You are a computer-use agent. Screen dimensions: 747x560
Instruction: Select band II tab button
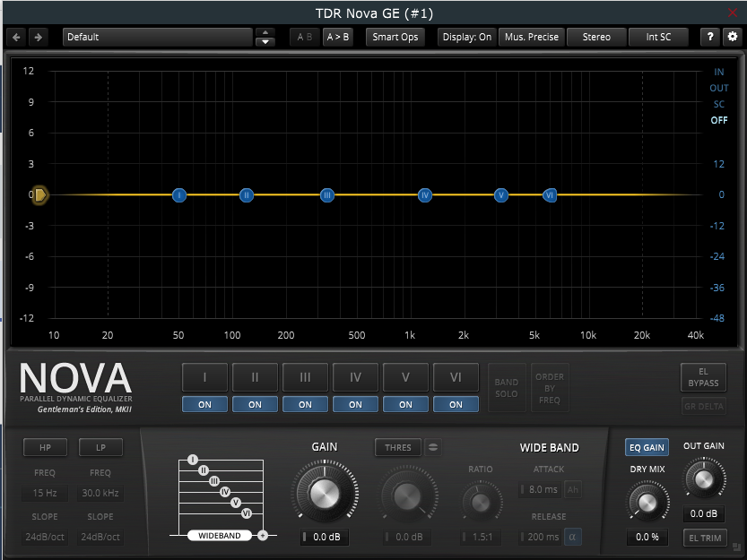(x=255, y=377)
